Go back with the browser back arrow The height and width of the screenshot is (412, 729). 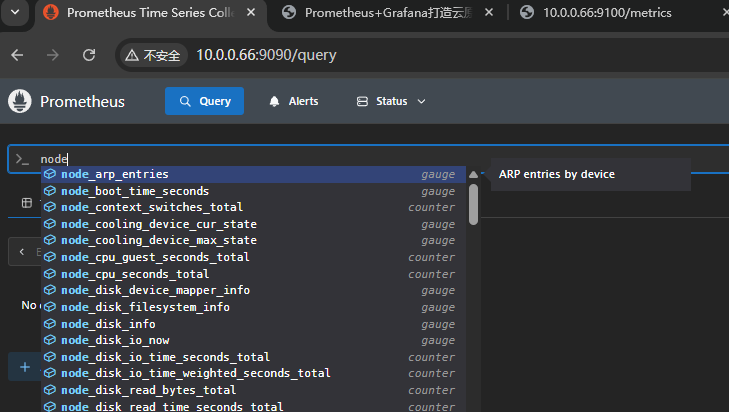[17, 55]
